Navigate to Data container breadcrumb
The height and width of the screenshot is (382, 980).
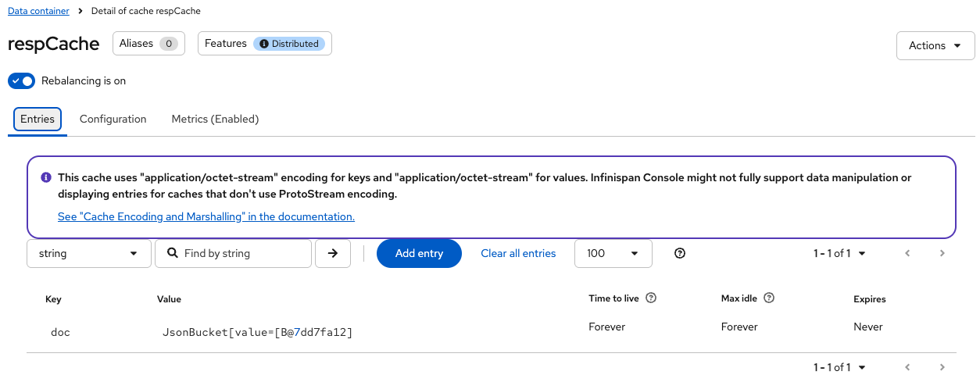coord(38,11)
